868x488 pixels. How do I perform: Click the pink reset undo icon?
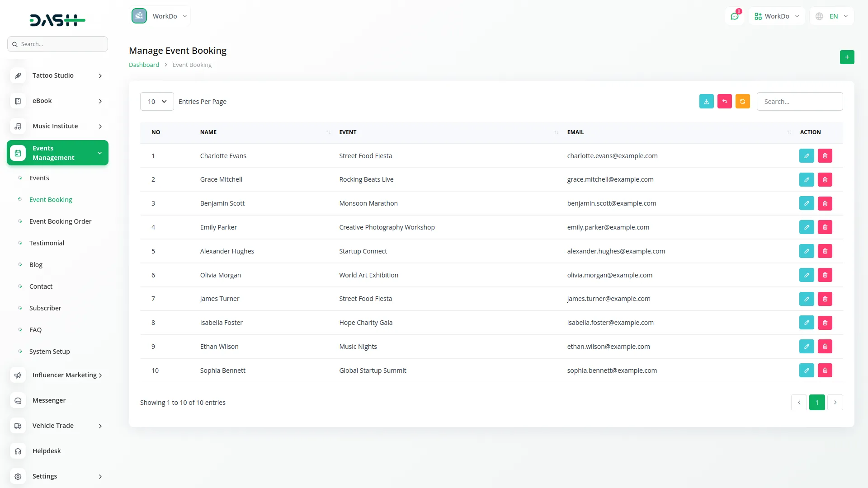click(724, 102)
